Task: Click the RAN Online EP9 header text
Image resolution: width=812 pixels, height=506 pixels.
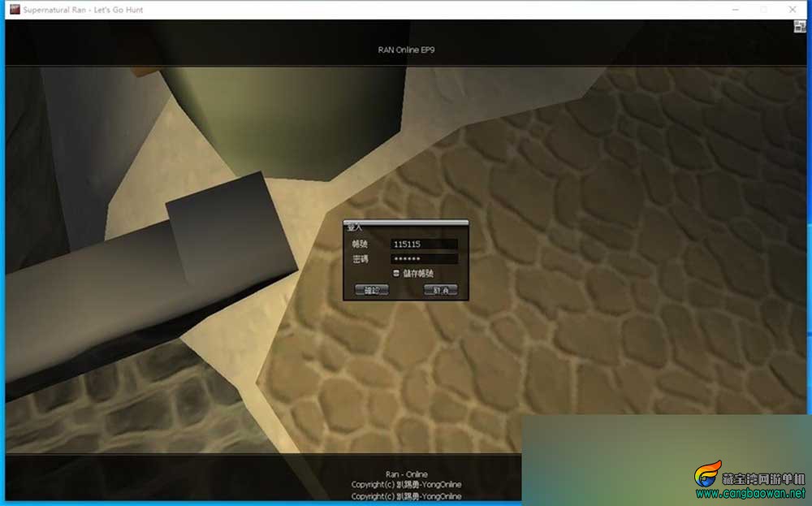Action: click(x=406, y=50)
